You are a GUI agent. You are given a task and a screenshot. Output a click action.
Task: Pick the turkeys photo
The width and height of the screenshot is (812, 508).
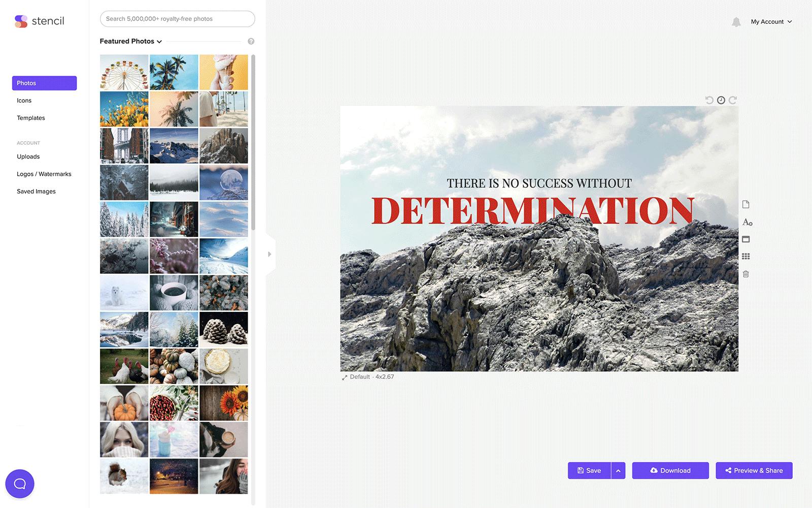[x=124, y=366]
